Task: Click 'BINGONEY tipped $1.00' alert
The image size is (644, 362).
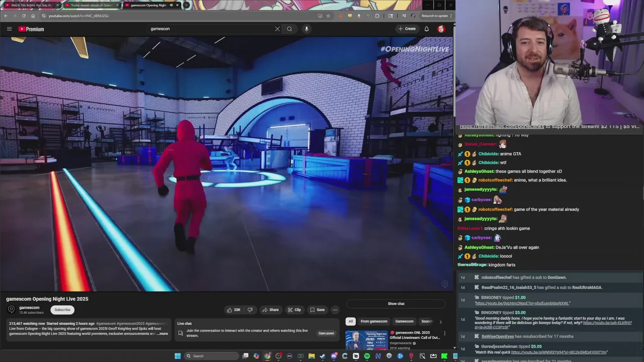Action: tap(503, 298)
